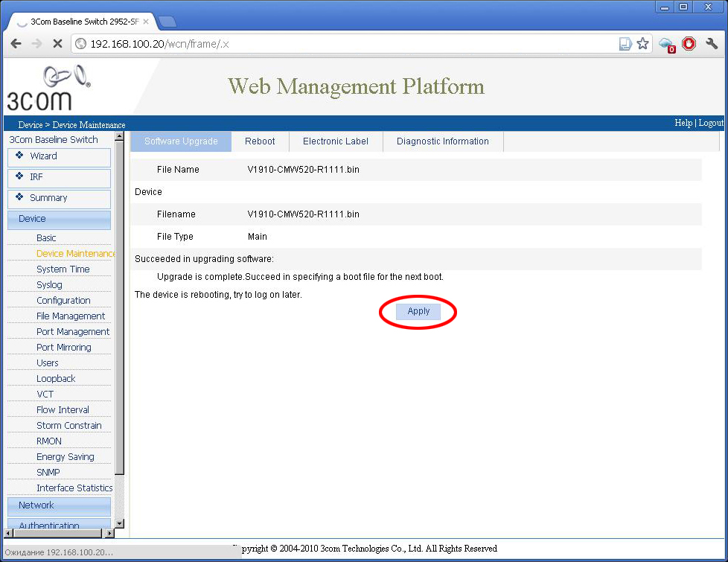Click the sidebar horizontal scroll right arrow
728x562 pixels.
click(109, 534)
